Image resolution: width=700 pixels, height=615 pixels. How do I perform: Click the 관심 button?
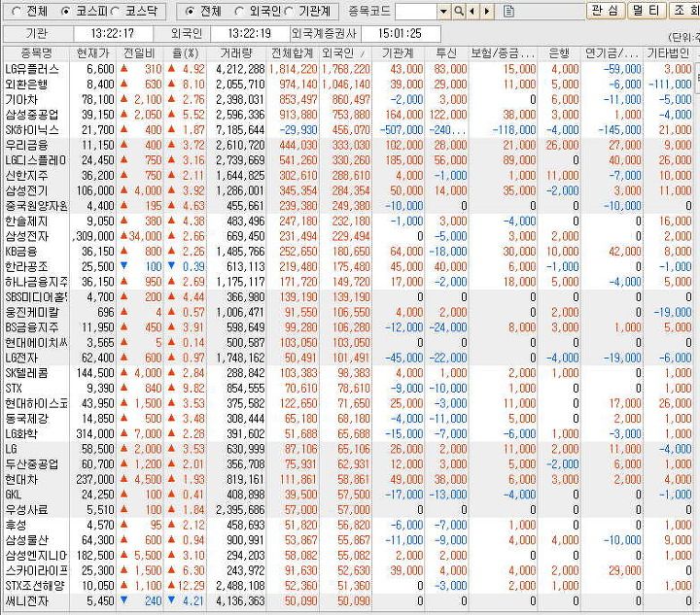[606, 11]
